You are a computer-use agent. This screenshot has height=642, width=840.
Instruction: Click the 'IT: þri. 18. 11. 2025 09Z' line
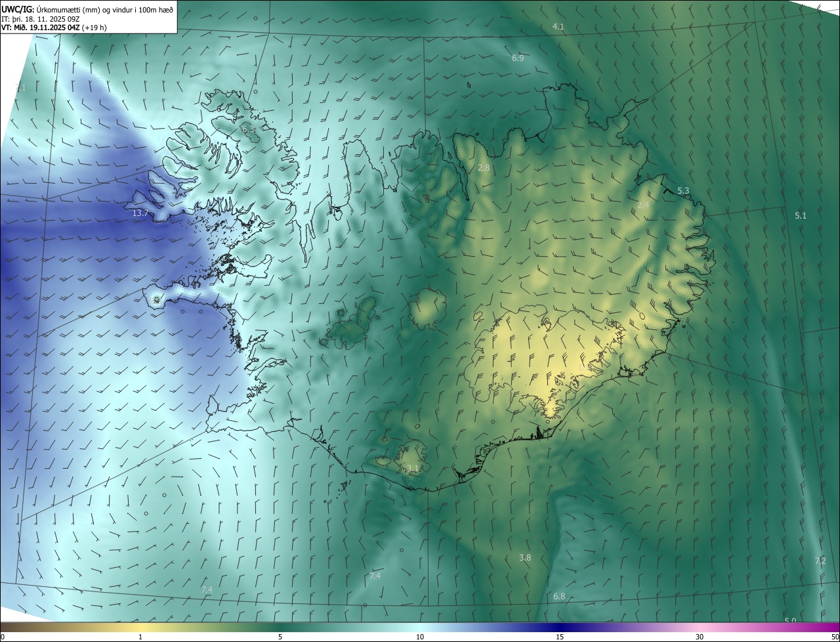click(41, 18)
